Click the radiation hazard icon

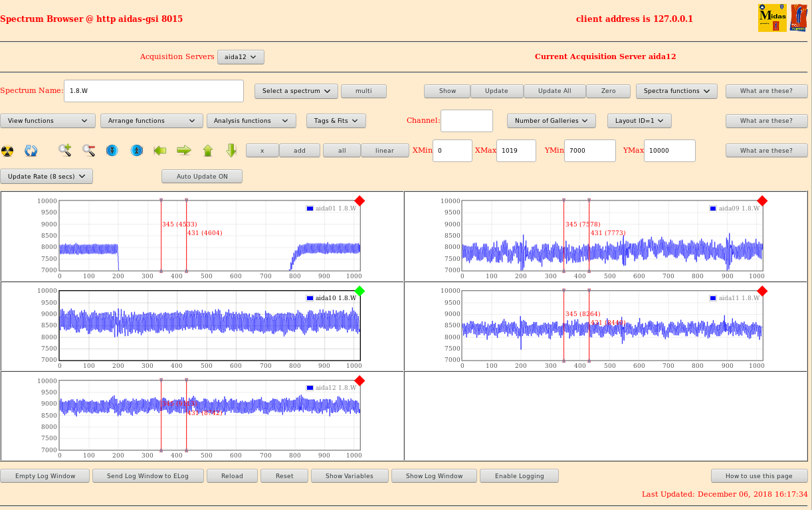[7, 151]
